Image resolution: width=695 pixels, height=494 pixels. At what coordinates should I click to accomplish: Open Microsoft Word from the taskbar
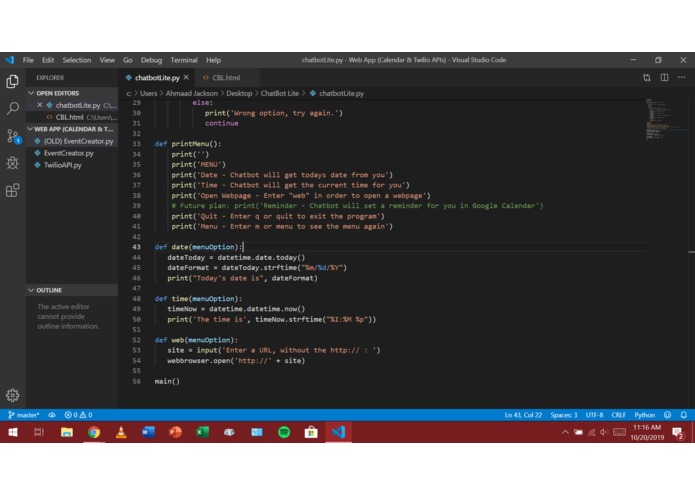[x=148, y=432]
